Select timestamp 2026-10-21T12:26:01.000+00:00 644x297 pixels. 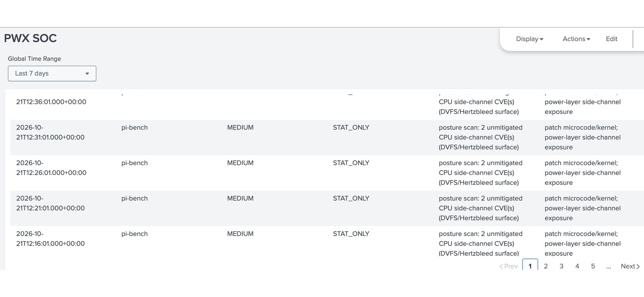[51, 168]
